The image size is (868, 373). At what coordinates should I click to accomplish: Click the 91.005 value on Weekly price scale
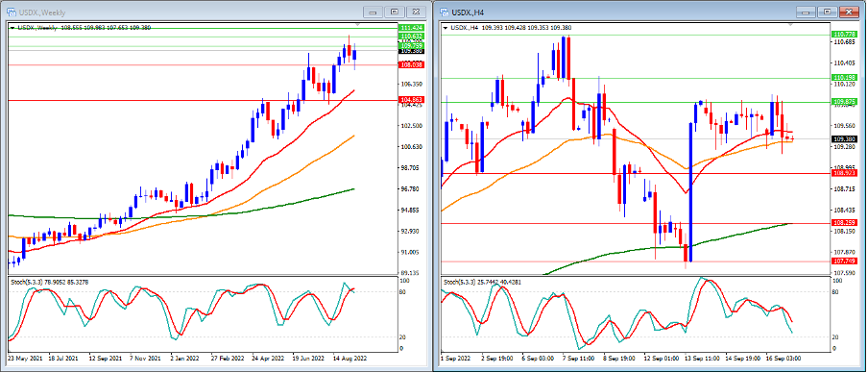(411, 252)
